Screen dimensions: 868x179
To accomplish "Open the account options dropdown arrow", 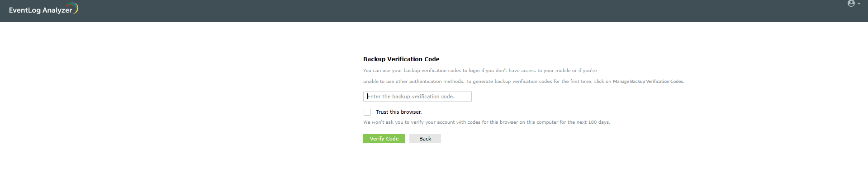I will (859, 4).
